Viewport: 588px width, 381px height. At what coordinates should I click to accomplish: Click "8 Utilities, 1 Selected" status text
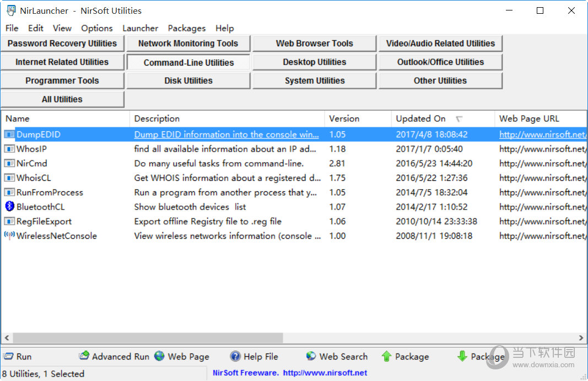point(43,374)
